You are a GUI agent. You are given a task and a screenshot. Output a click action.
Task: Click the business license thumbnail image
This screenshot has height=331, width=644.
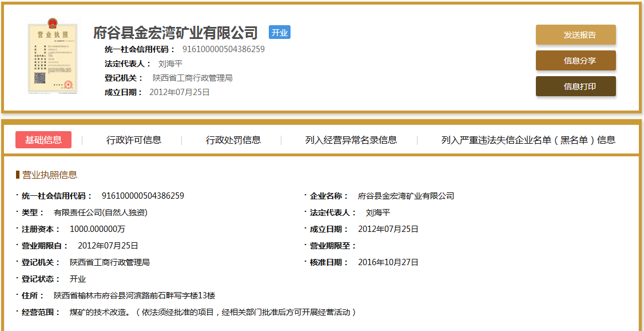click(x=53, y=58)
